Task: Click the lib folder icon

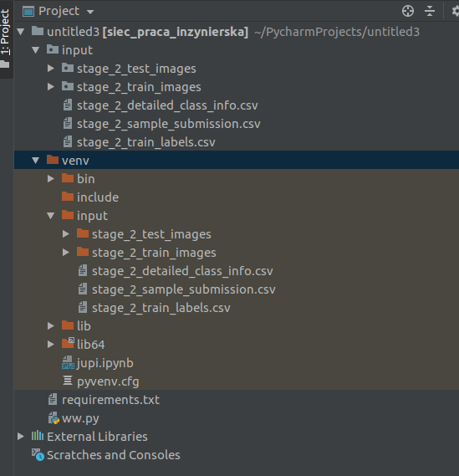Action: click(x=68, y=325)
